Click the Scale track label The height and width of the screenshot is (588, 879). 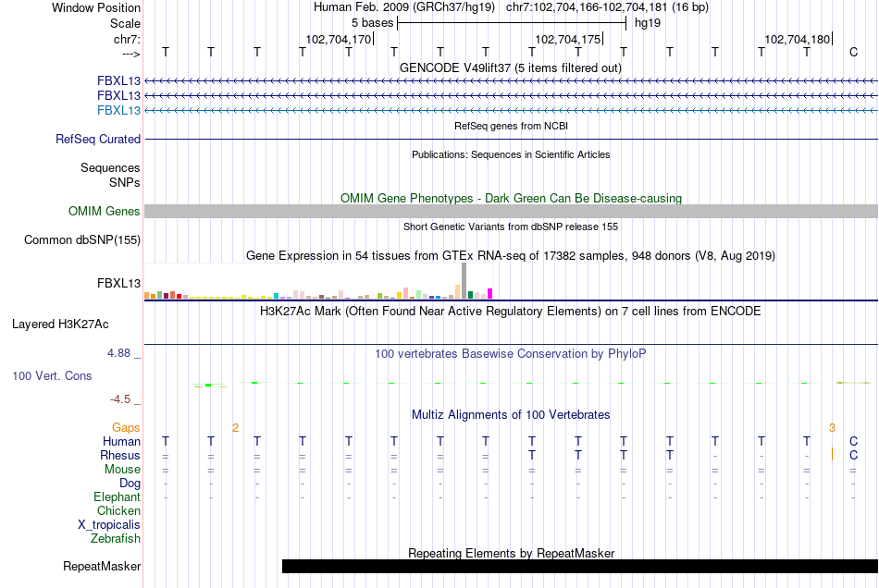125,23
